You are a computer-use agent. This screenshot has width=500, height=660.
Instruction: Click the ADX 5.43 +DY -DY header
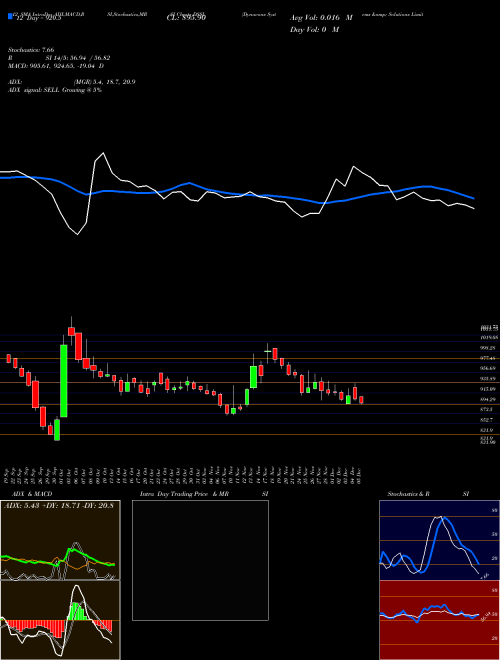tap(59, 505)
